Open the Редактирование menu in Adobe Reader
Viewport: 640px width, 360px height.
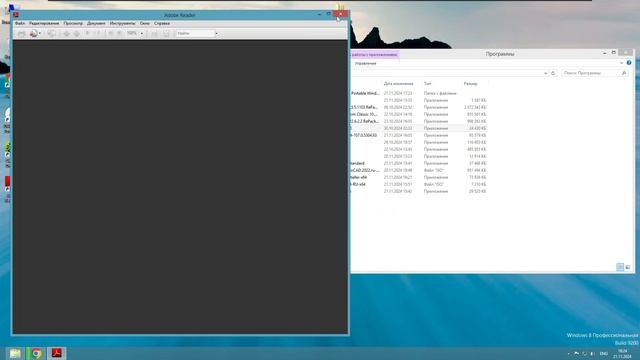[44, 23]
